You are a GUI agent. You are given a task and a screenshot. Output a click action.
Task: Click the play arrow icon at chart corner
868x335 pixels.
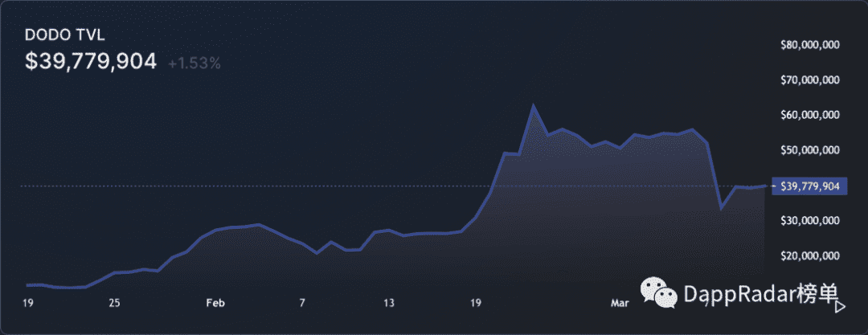click(840, 307)
